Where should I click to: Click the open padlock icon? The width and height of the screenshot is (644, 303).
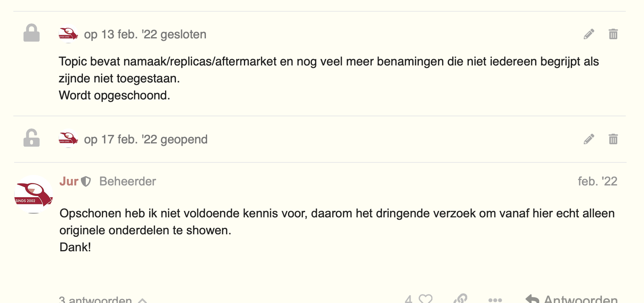tap(32, 138)
